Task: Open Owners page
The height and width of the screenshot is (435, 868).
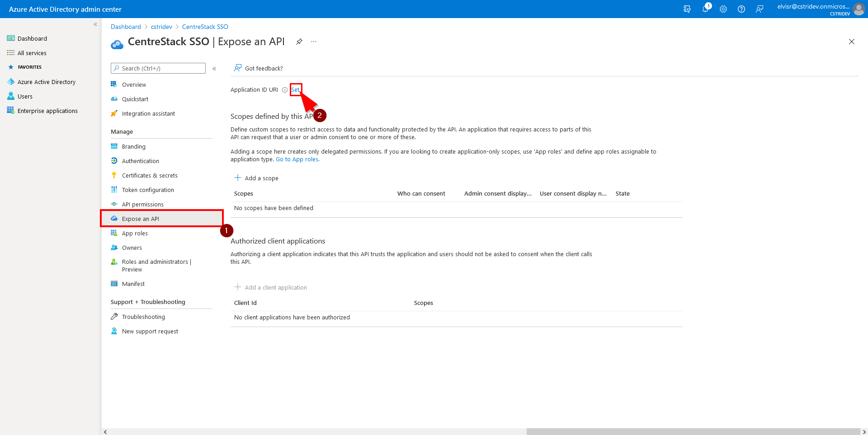Action: pos(132,248)
